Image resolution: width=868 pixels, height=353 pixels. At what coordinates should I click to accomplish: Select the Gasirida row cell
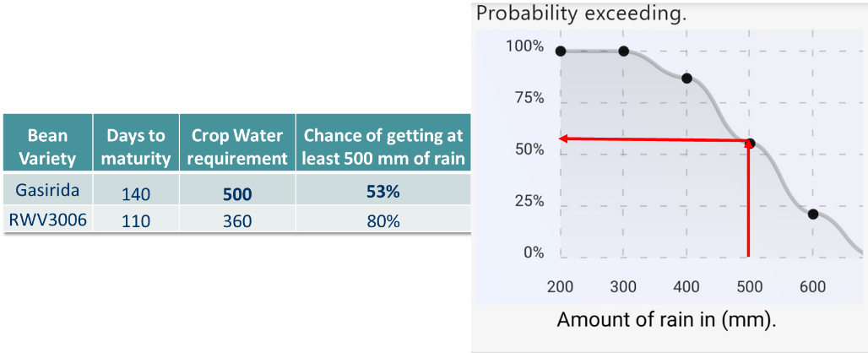47,190
